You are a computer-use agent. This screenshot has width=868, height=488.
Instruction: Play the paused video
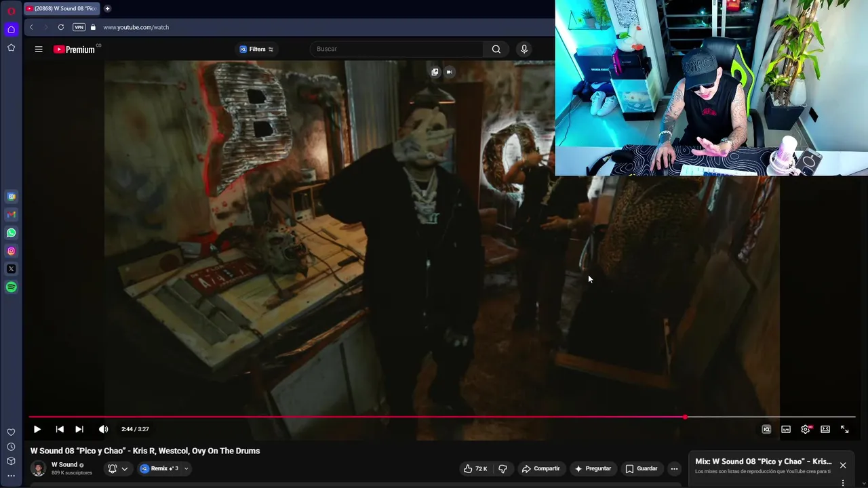point(37,429)
